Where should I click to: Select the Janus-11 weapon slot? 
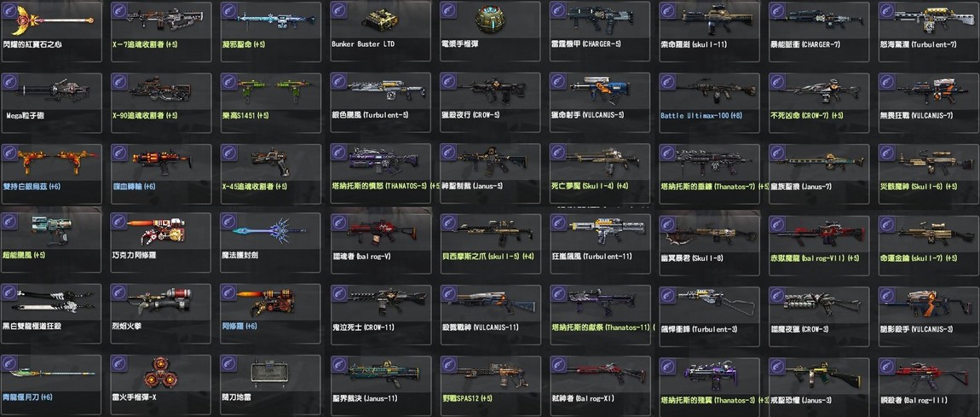[x=381, y=385]
